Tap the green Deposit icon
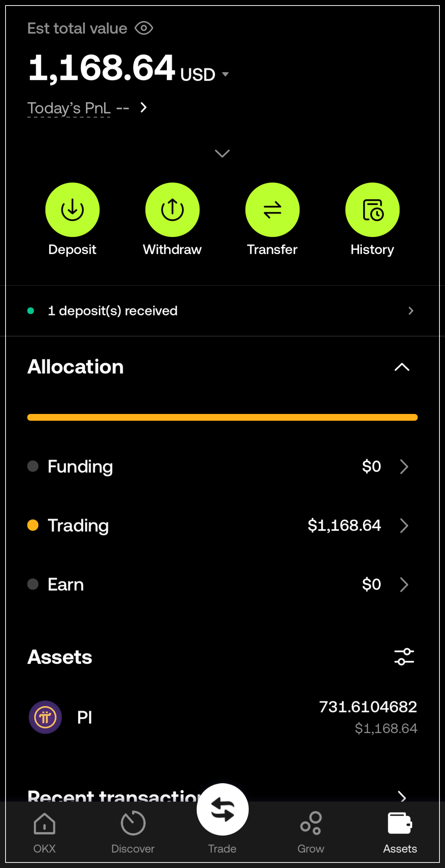 pos(72,210)
